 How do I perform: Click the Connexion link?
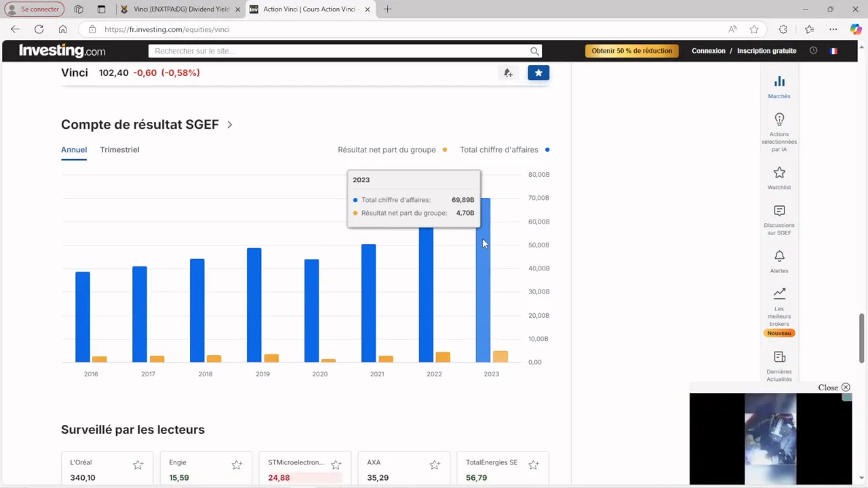tap(708, 51)
